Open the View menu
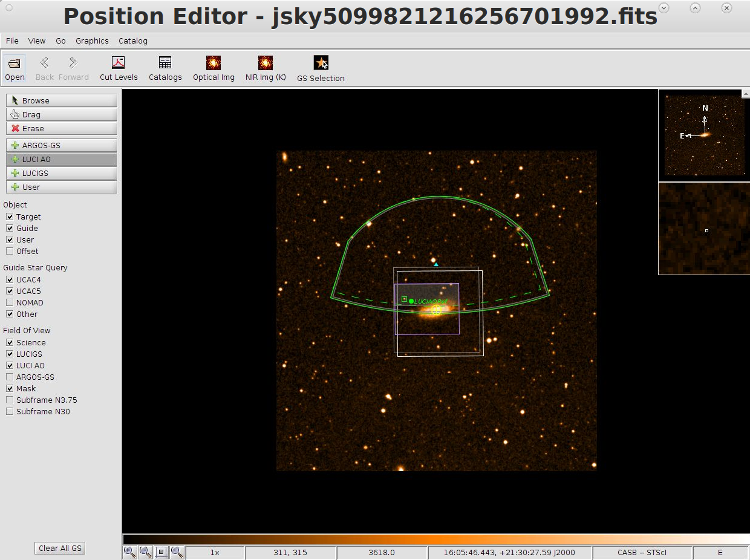The width and height of the screenshot is (750, 560). pos(37,41)
